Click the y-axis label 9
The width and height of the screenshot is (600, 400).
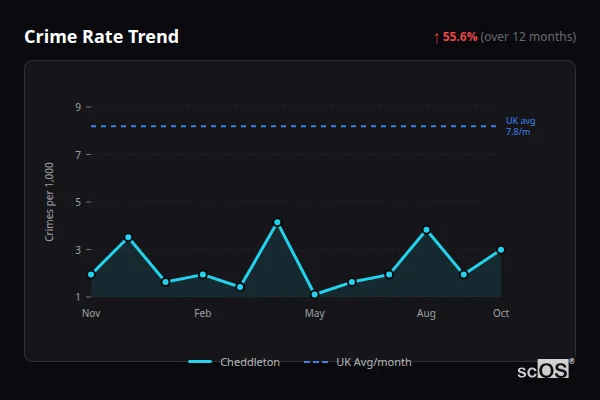coord(78,107)
